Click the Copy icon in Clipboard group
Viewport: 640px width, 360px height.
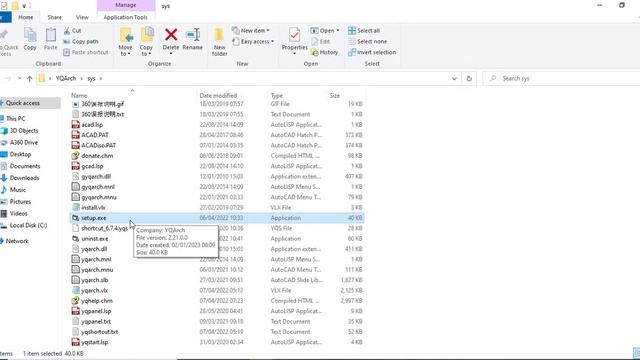pyautogui.click(x=30, y=36)
